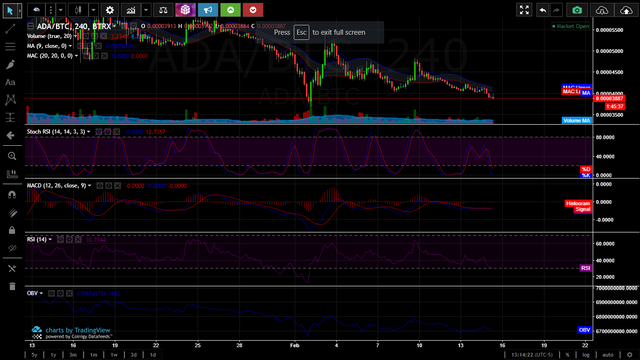Set chart range to 3m
Image resolution: width=640 pixels, height=360 pixels.
(x=73, y=355)
